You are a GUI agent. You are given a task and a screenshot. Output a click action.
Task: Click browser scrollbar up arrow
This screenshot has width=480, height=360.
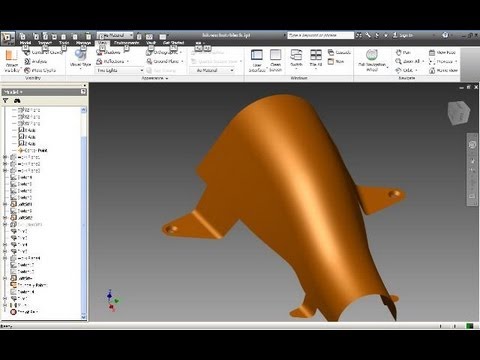(x=83, y=110)
